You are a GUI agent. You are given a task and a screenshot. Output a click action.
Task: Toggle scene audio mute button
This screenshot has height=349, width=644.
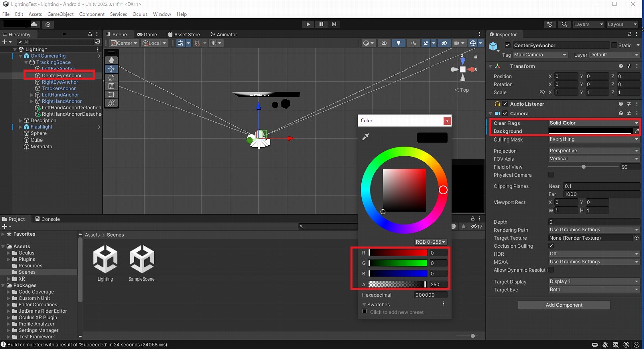tap(413, 43)
